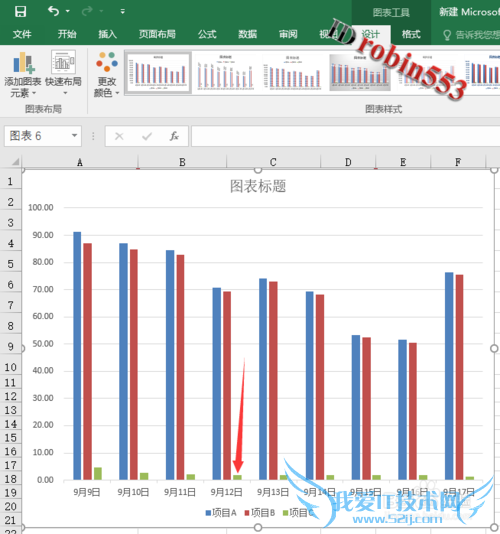500x534 pixels.
Task: Click the 项目B legend entry
Action: pyautogui.click(x=260, y=513)
